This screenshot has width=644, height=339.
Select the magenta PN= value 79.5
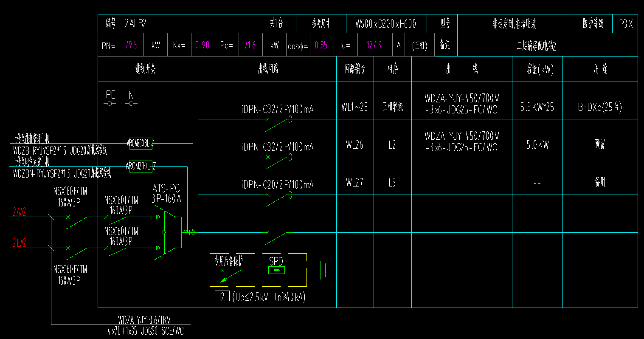132,45
